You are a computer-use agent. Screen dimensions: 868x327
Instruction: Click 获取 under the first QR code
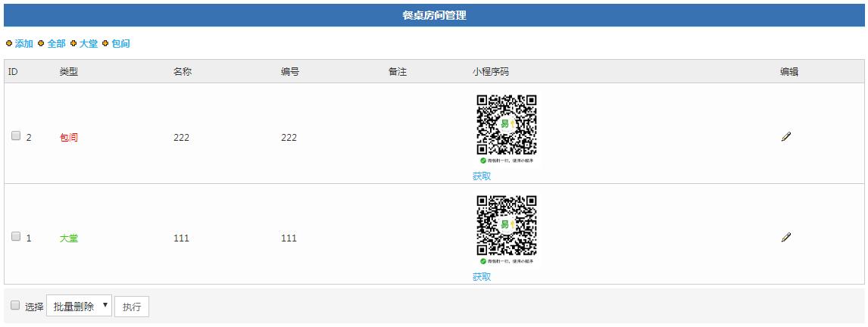click(x=482, y=176)
